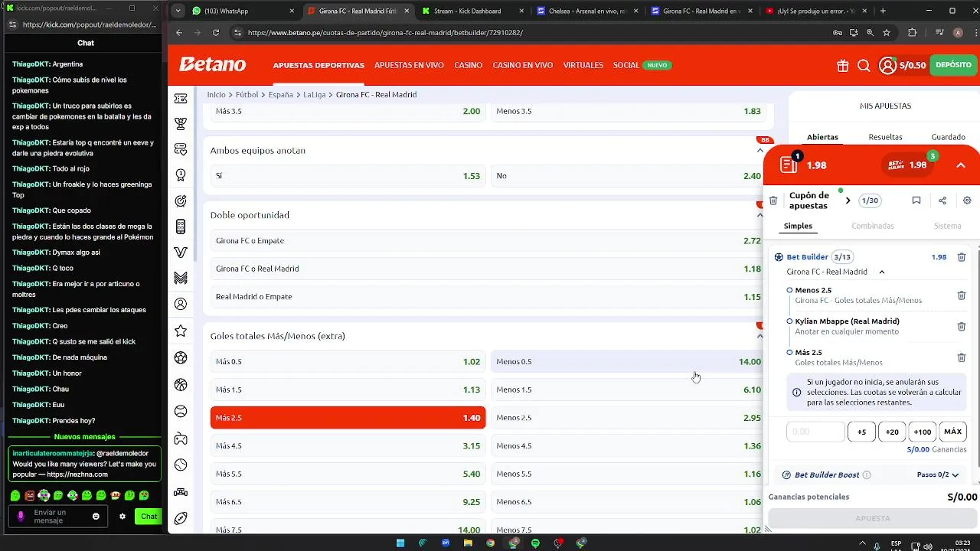The image size is (980, 551).
Task: Delete the Menos 2.5 selection
Action: pos(962,295)
